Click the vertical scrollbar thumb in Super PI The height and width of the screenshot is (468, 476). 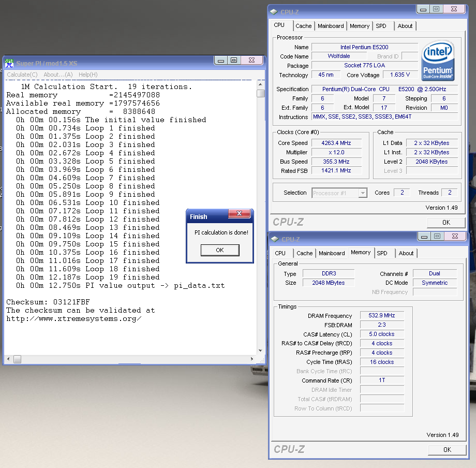pyautogui.click(x=260, y=93)
